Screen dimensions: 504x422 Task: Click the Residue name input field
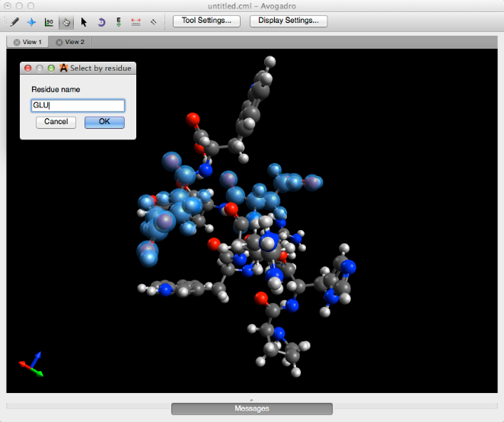click(x=78, y=106)
